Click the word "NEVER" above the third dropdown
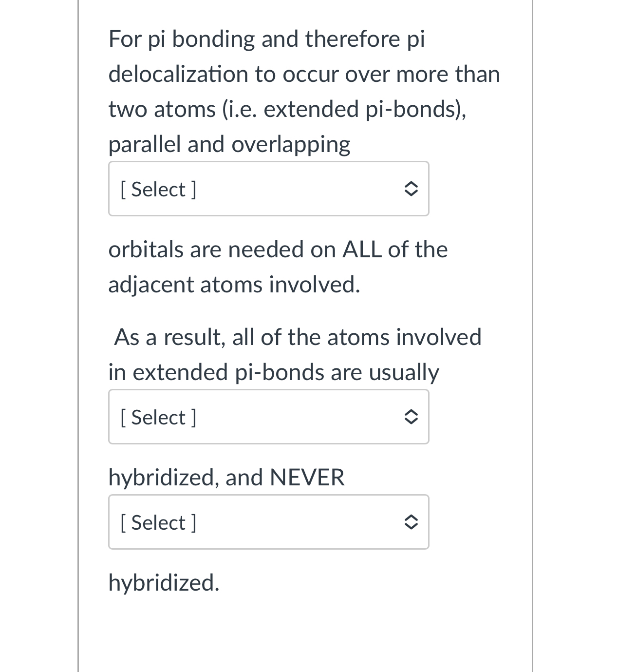Image resolution: width=618 pixels, height=672 pixels. (307, 478)
